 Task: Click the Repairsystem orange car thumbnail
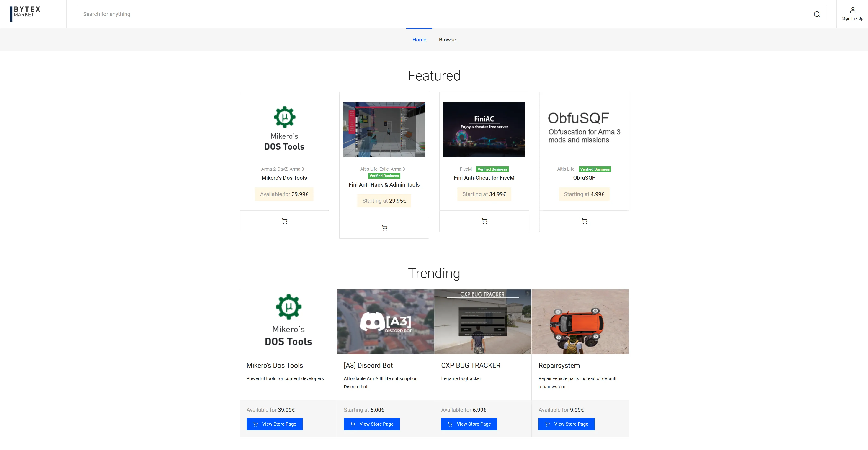[x=580, y=322]
